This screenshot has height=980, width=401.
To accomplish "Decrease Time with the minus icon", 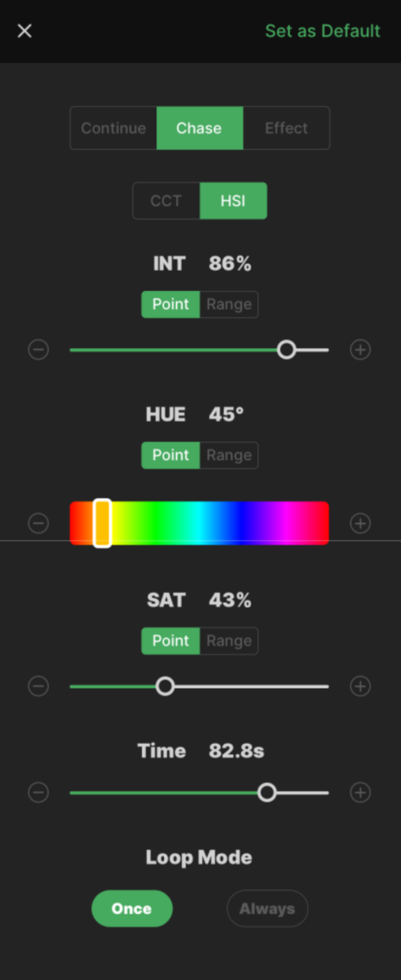I will [38, 793].
